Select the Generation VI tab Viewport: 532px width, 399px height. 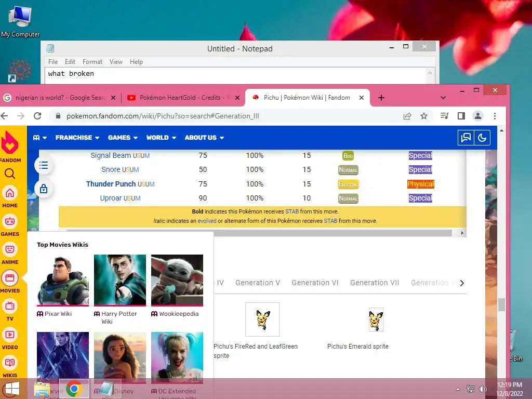click(x=315, y=283)
